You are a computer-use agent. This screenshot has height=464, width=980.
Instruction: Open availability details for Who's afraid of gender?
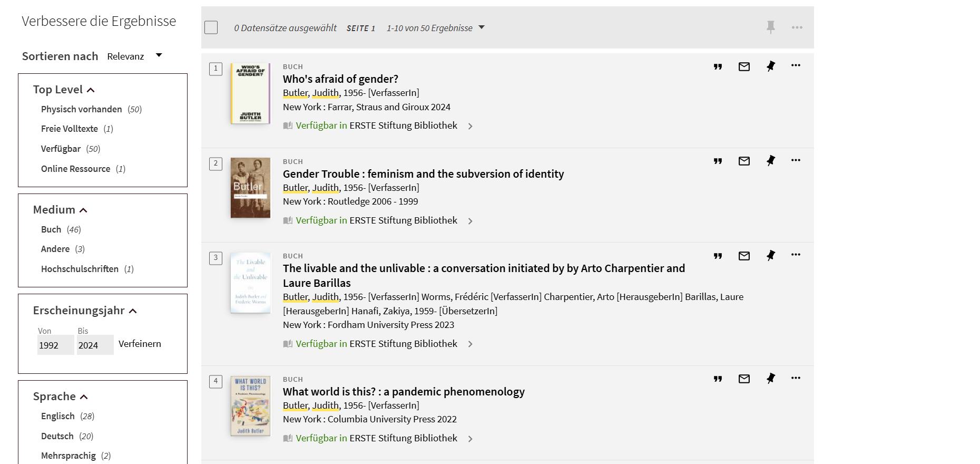click(378, 125)
